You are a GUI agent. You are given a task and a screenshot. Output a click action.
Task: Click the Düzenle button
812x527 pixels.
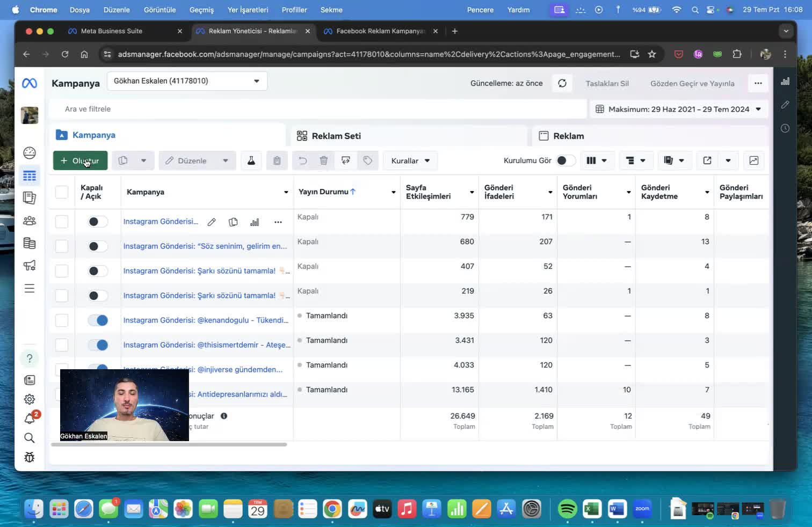[187, 160]
